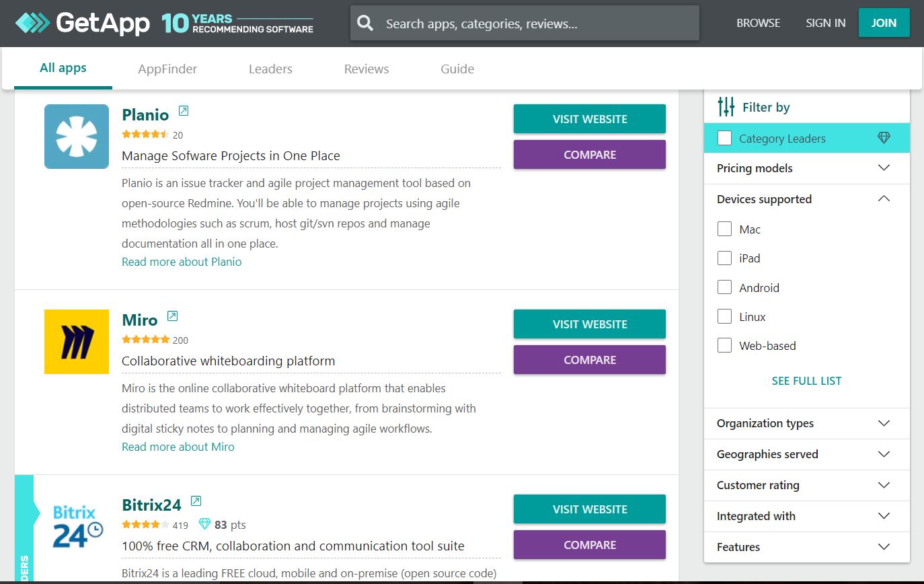
Task: Click Planio review count 20
Action: [178, 135]
